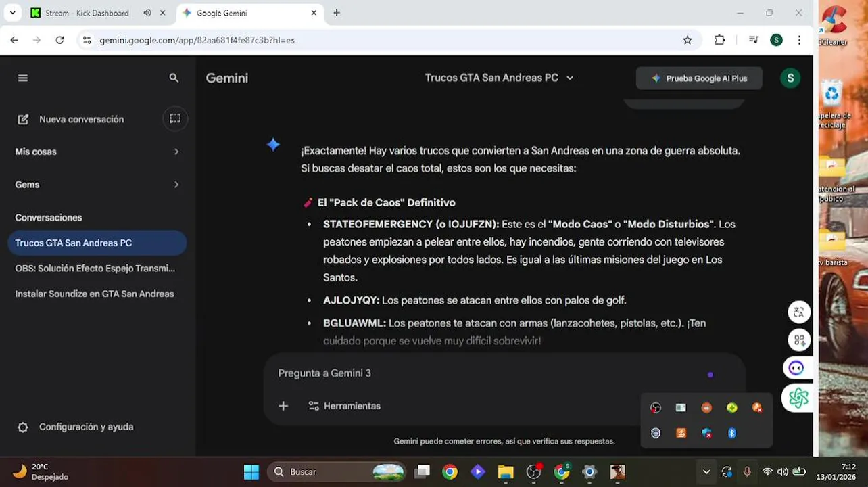The image size is (868, 487).
Task: Click the STATEOFEMERGENCY cheat code text
Action: coord(377,224)
